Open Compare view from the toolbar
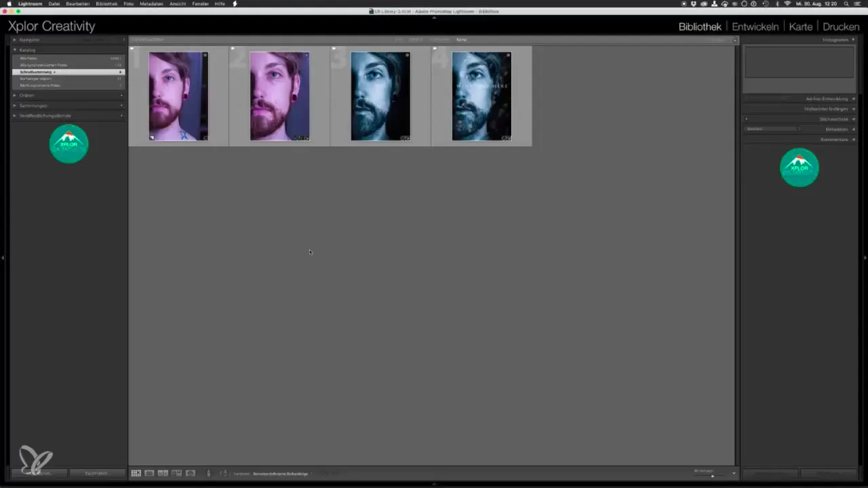 click(x=163, y=473)
